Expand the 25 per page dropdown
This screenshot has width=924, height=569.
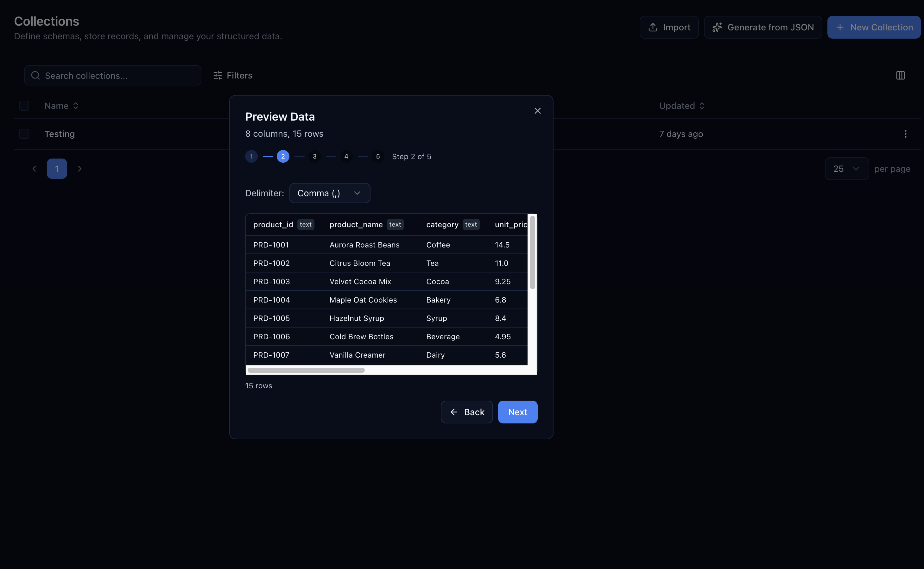[x=846, y=169]
